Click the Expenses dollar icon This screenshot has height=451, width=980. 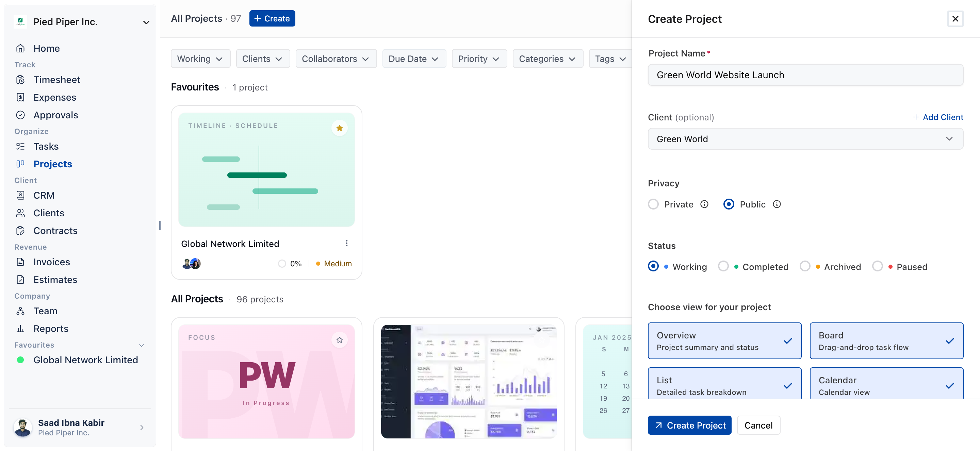click(x=20, y=97)
